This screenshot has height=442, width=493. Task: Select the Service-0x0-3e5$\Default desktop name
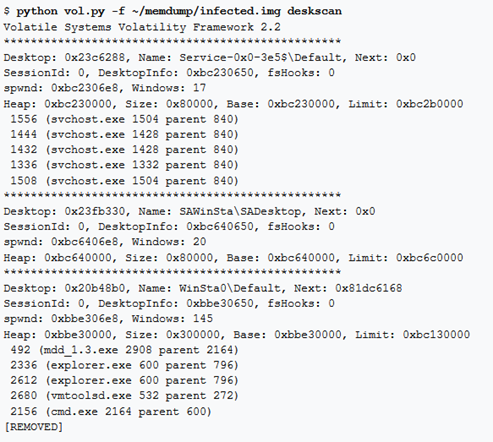click(260, 57)
